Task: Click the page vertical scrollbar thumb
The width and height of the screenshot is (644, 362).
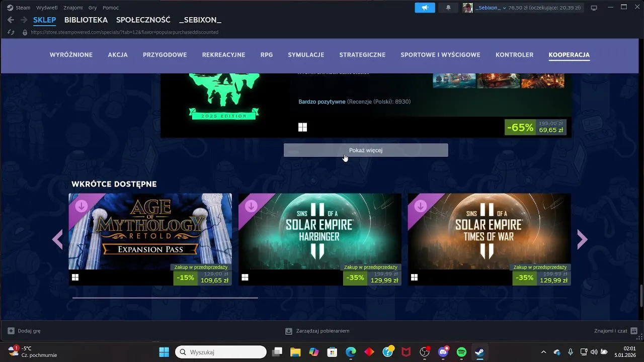Action: 641,295
